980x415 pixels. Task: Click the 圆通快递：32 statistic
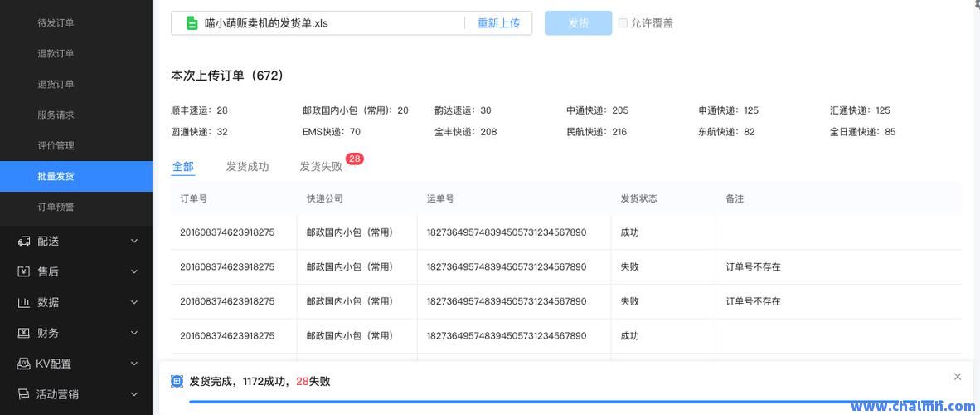199,132
